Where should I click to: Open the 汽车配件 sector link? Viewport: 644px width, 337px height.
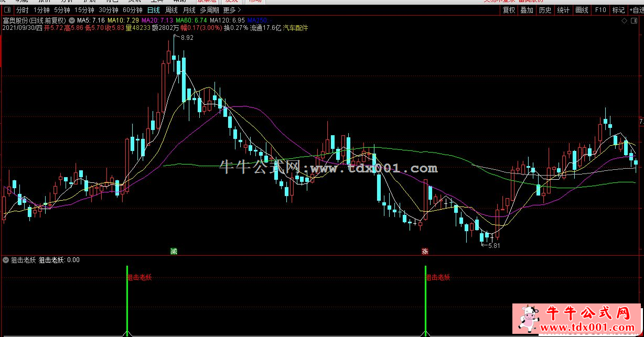(x=296, y=28)
